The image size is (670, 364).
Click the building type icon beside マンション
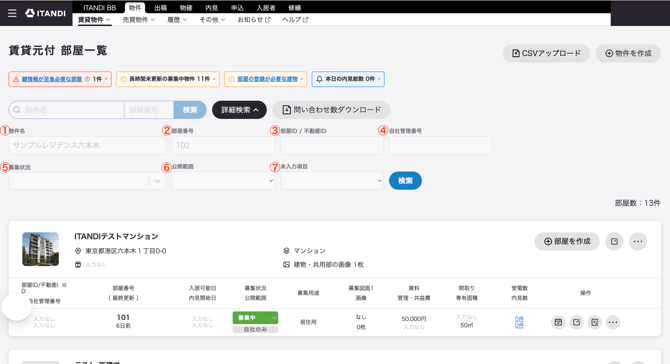[x=286, y=251]
